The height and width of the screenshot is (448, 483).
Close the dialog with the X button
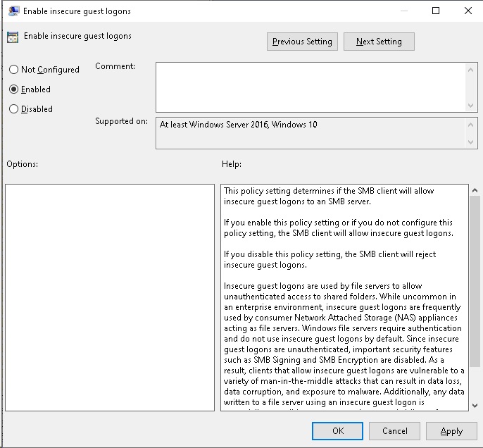tap(468, 11)
